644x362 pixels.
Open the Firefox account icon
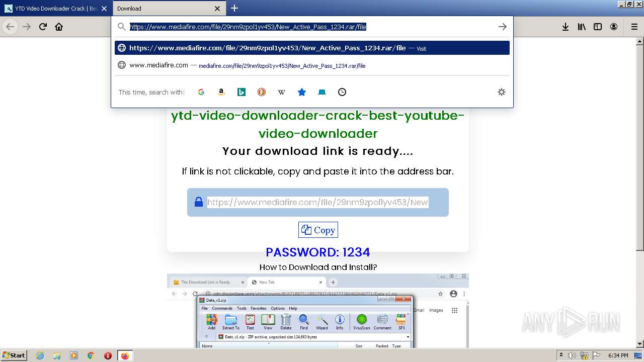[614, 27]
